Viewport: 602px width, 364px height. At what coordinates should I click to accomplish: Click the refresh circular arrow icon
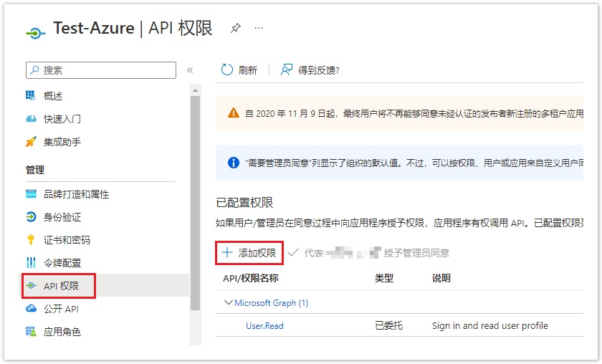coord(226,70)
